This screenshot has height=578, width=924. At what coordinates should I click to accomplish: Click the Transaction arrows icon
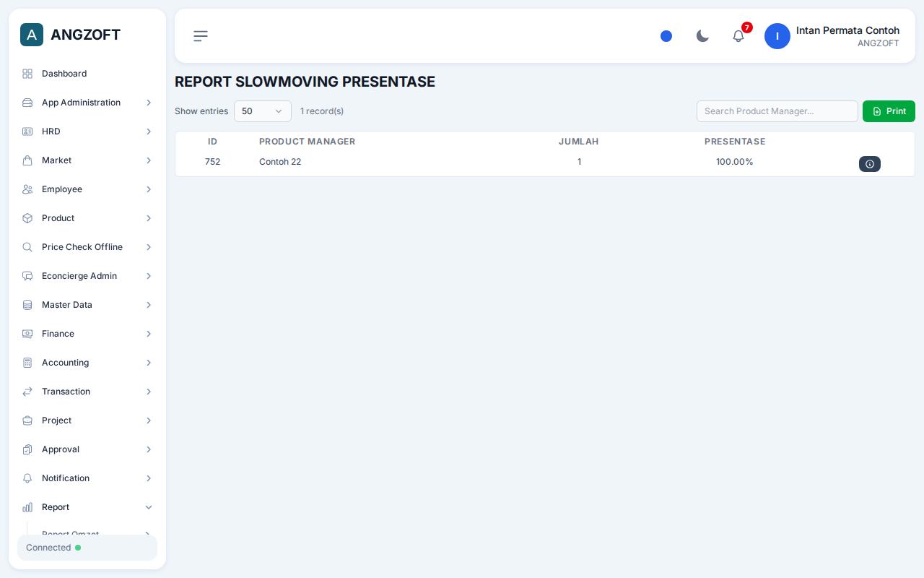[x=27, y=392]
